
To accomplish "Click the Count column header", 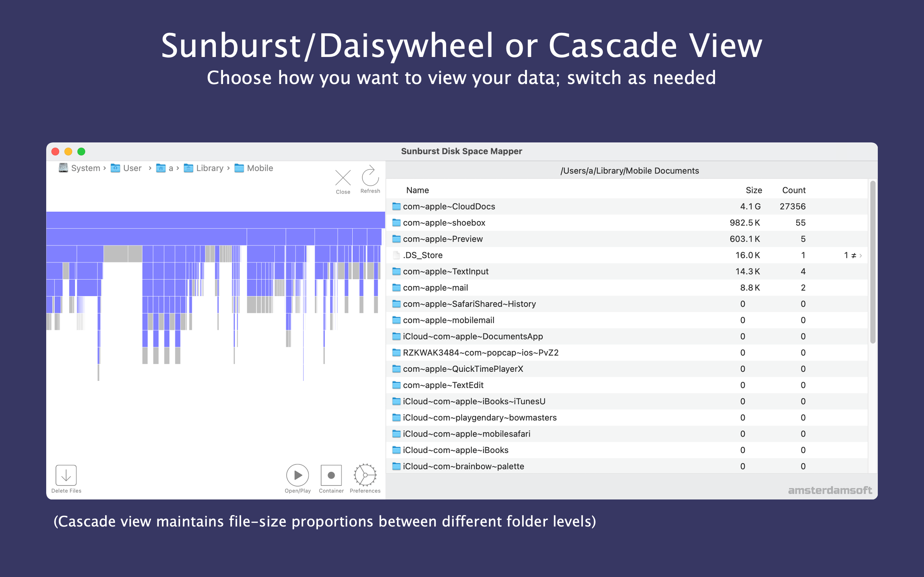I will [x=794, y=190].
